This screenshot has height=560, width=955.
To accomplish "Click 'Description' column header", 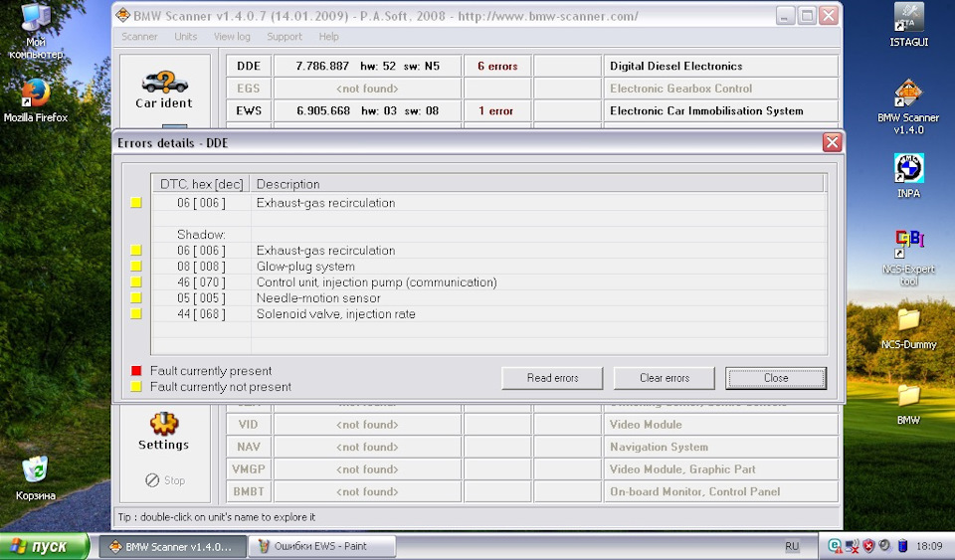I will (x=537, y=184).
